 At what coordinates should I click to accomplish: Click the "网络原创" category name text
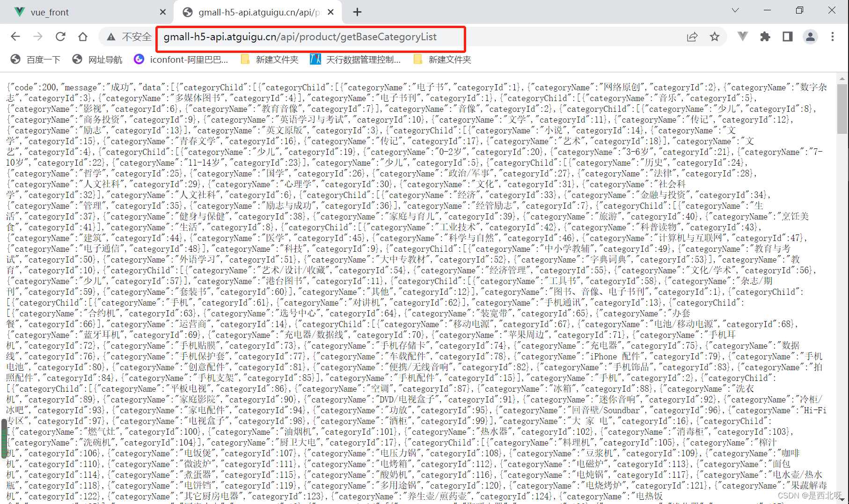(x=622, y=88)
